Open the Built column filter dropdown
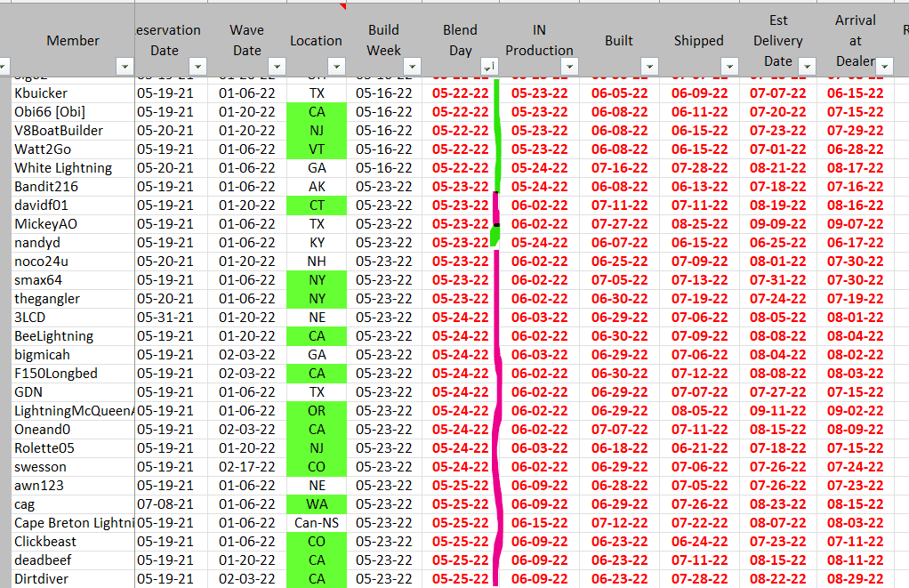 pos(649,67)
